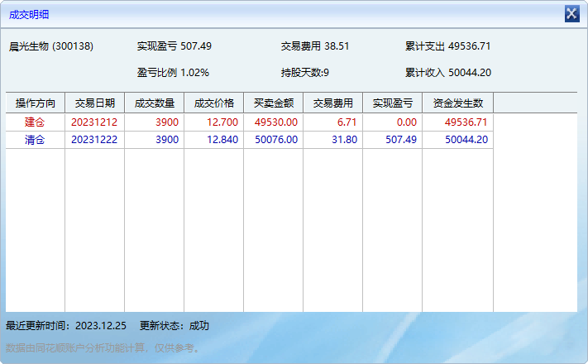The width and height of the screenshot is (588, 364).
Task: Close the 成交明细 dialog window
Action: (x=571, y=14)
